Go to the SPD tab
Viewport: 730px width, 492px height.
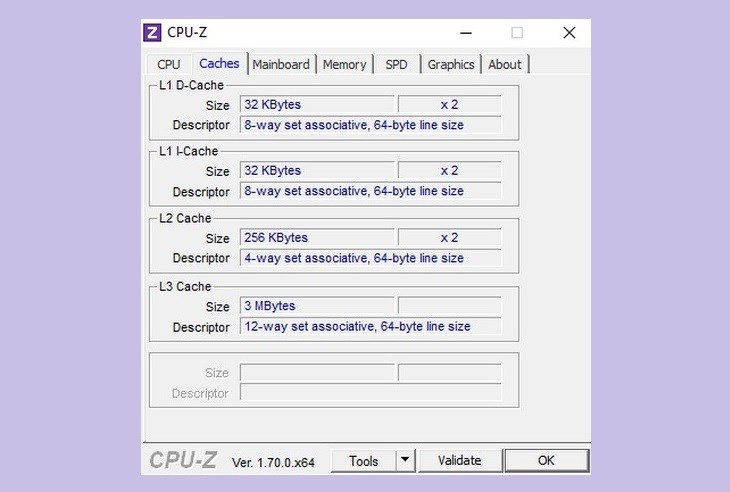click(x=396, y=64)
